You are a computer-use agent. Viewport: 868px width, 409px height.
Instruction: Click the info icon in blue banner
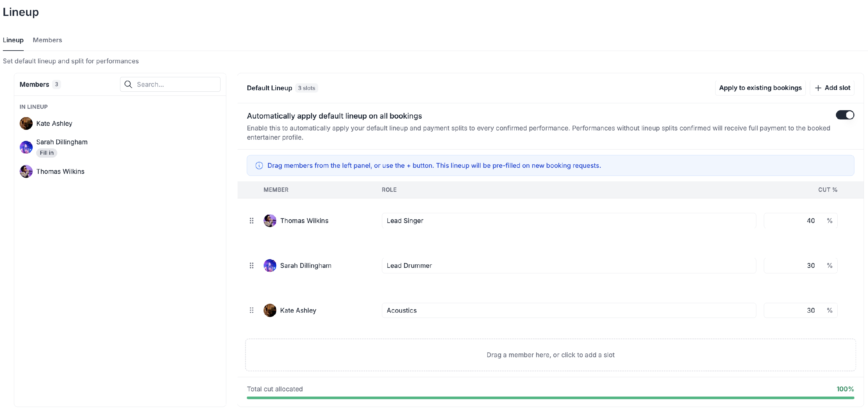[x=259, y=165]
